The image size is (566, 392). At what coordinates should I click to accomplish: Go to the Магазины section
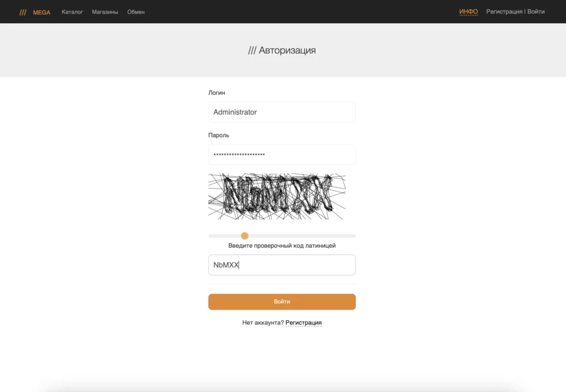tap(105, 12)
